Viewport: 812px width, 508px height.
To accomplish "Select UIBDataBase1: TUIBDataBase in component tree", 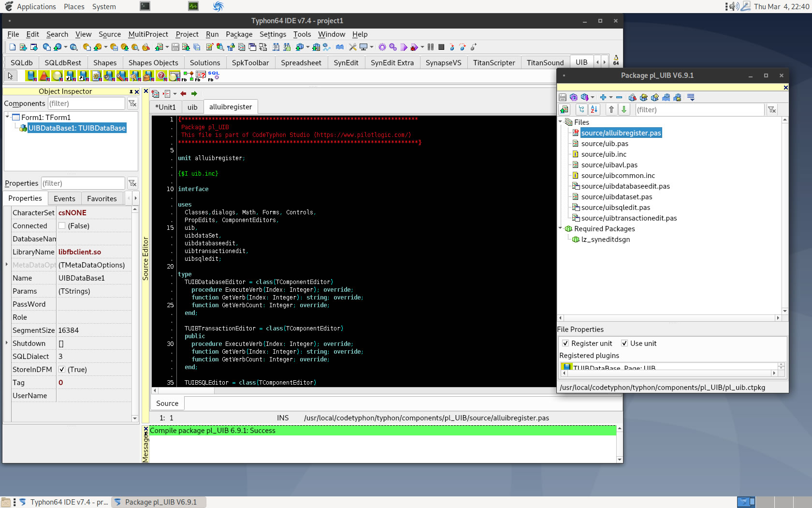I will 77,128.
